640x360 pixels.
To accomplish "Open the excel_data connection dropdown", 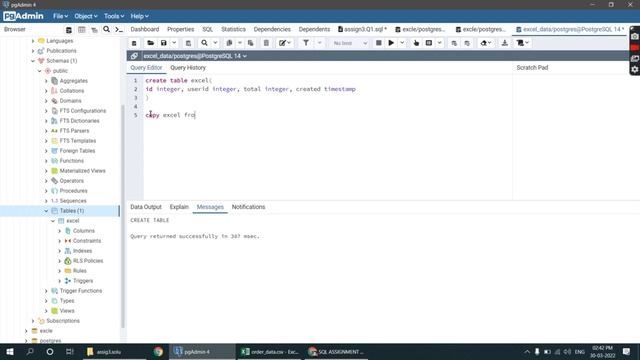I will [195, 56].
